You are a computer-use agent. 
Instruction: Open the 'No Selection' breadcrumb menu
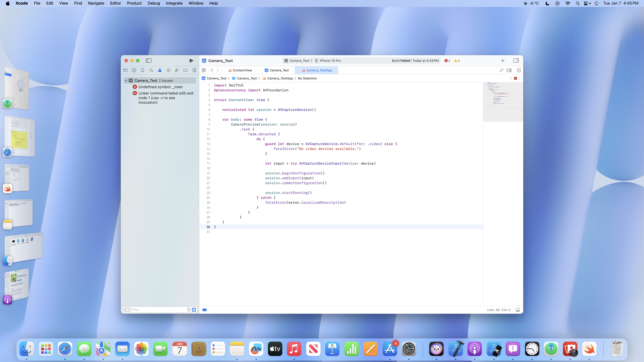(x=307, y=78)
